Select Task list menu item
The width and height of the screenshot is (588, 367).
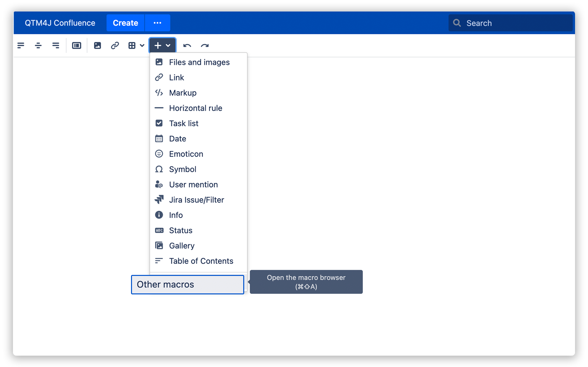[x=198, y=123]
